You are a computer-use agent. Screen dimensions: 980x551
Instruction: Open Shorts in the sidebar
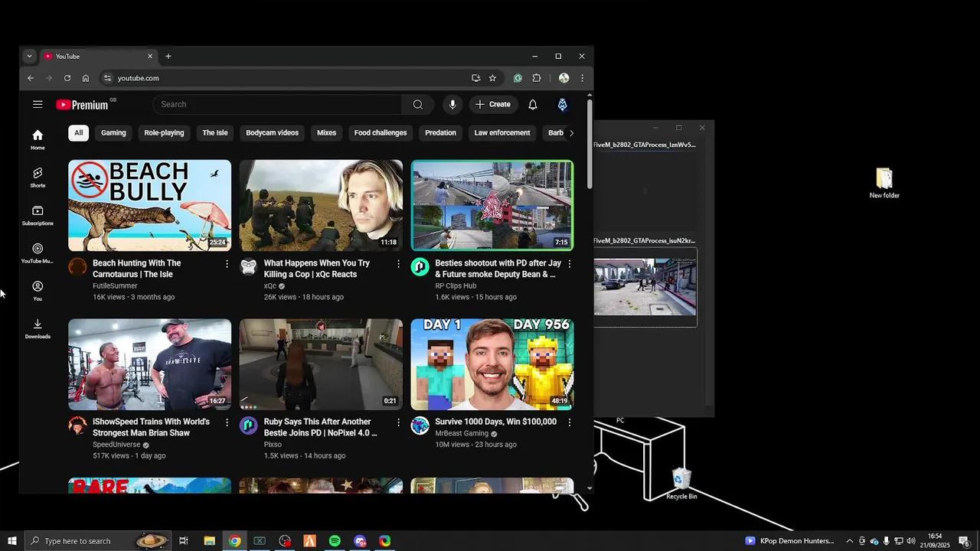coord(38,178)
